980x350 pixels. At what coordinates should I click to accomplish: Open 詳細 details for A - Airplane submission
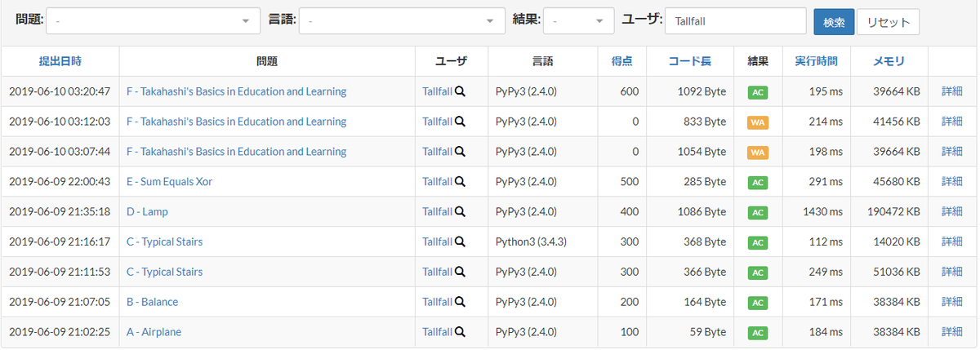[x=952, y=333]
